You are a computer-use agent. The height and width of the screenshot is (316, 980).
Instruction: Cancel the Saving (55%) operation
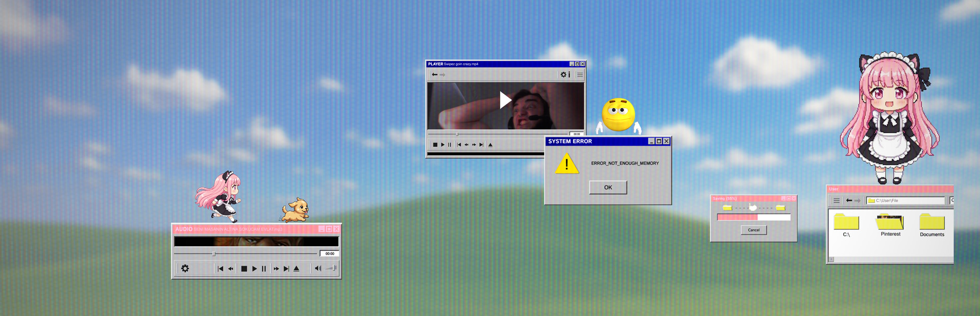[x=754, y=230]
